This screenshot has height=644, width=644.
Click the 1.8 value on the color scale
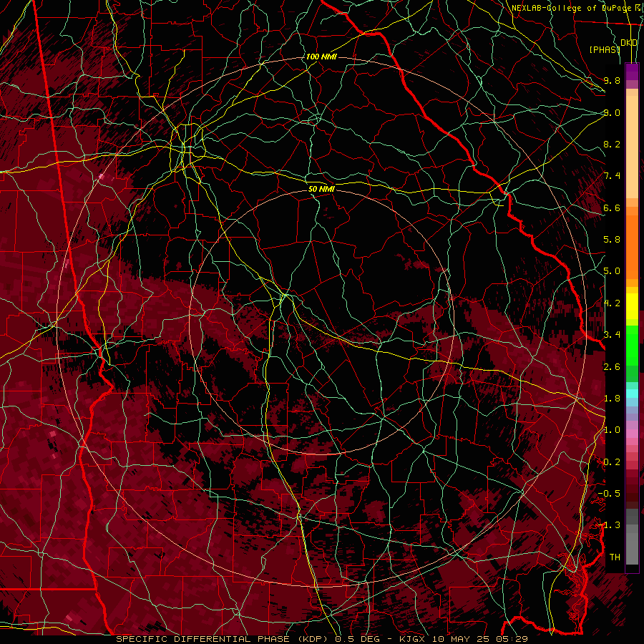pos(612,399)
